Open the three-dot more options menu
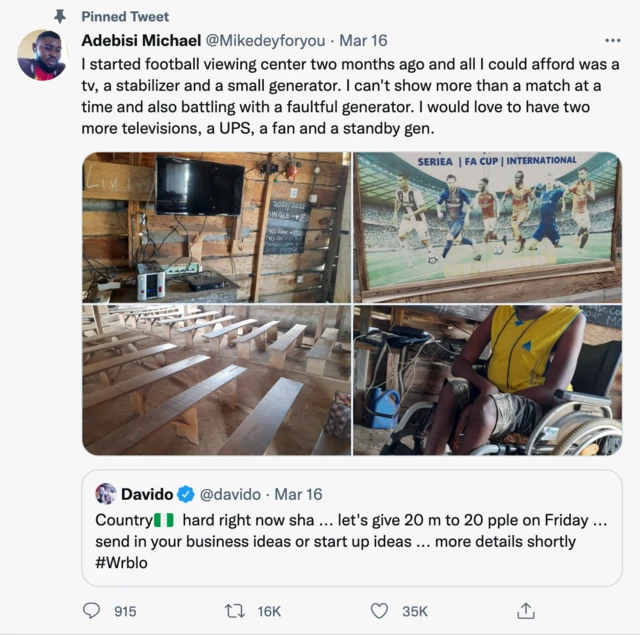 pos(613,41)
